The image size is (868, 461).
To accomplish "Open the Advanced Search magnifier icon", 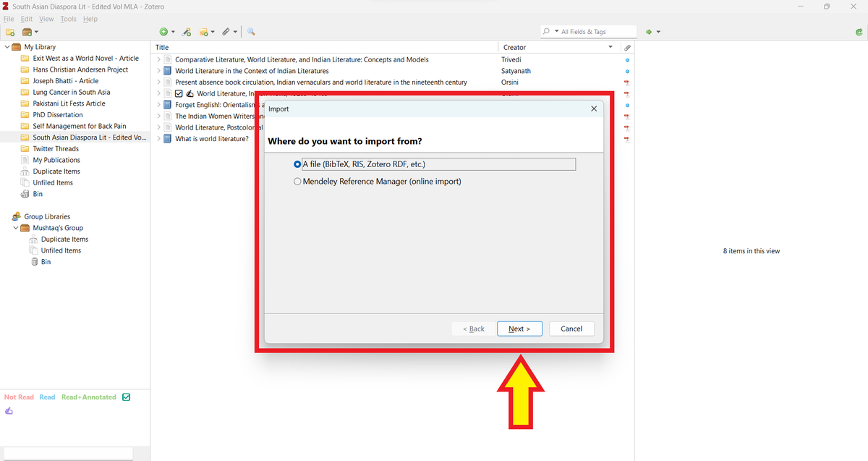I will click(x=251, y=32).
